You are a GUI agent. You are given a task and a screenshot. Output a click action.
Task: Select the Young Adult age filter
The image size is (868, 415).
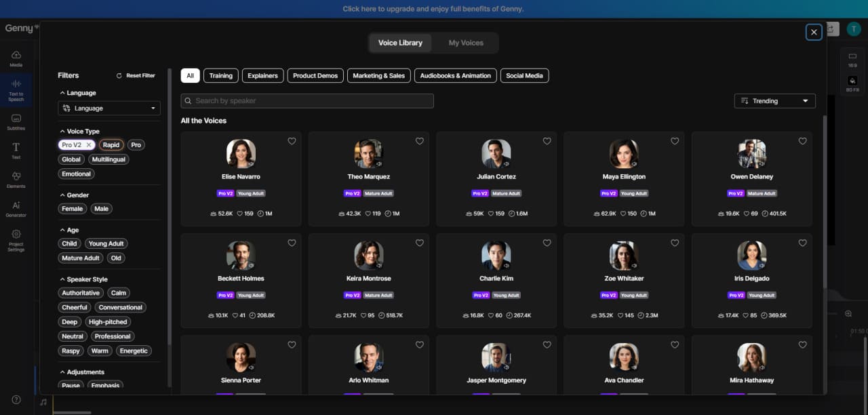pos(106,243)
